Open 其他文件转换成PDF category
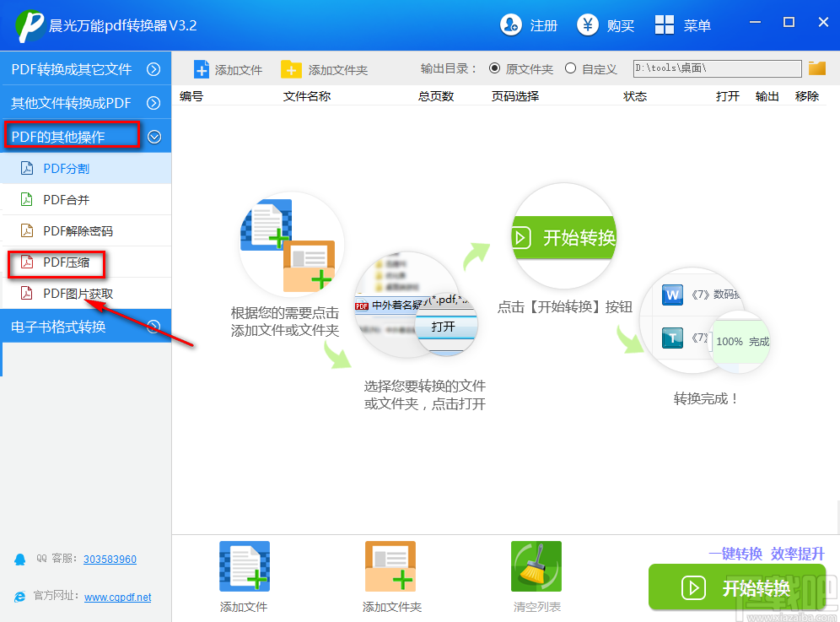This screenshot has width=840, height=622. [x=86, y=103]
